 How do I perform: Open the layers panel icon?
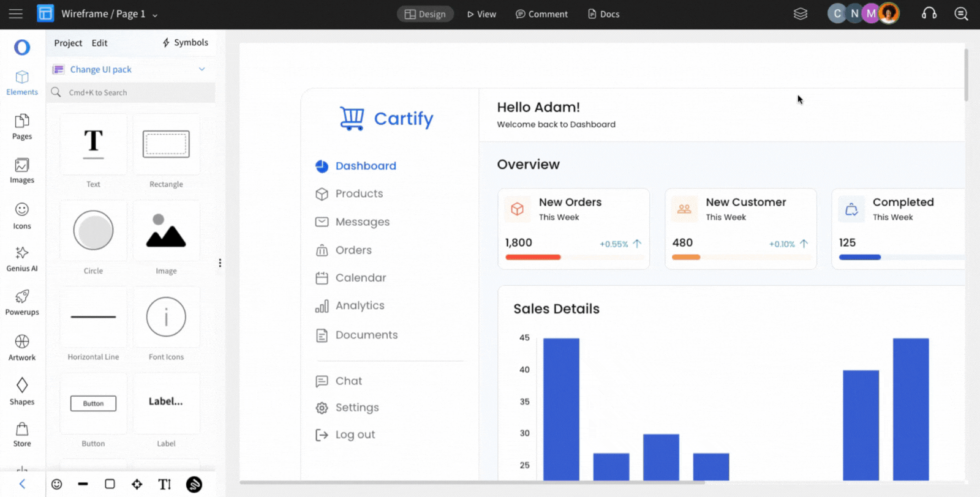coord(801,13)
